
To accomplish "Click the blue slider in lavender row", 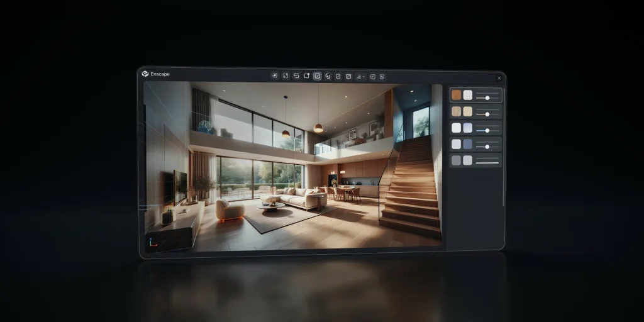I will point(487,131).
